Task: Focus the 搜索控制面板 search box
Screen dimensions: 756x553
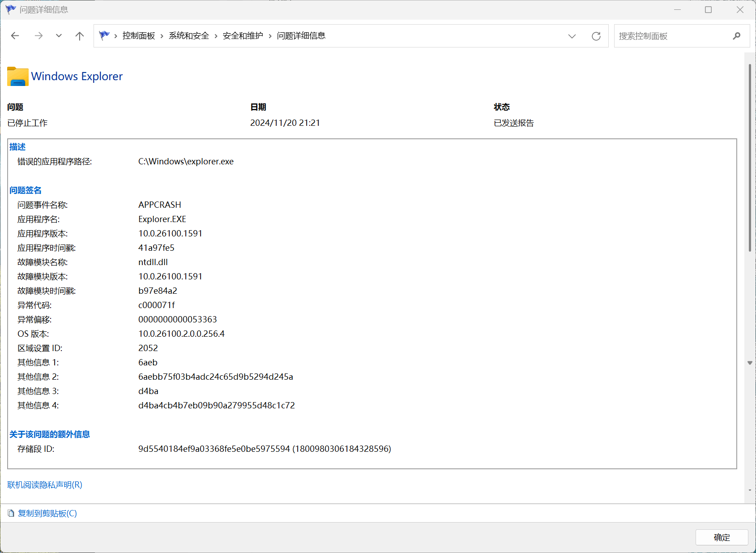Action: click(x=682, y=36)
